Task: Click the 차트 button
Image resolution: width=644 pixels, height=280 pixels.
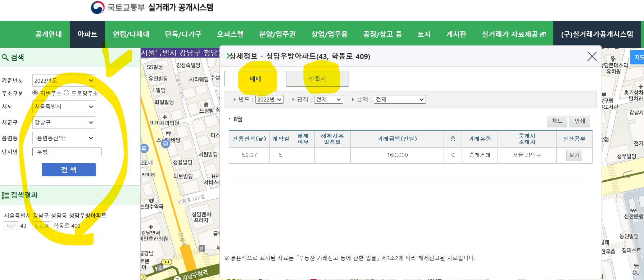Action: (557, 121)
